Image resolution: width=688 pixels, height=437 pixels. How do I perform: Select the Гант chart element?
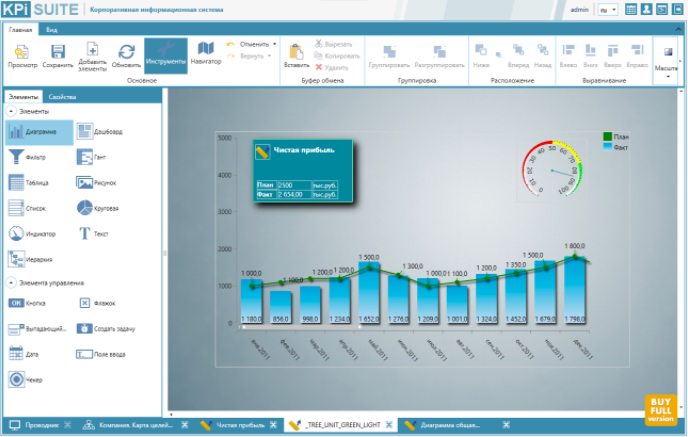pos(91,157)
